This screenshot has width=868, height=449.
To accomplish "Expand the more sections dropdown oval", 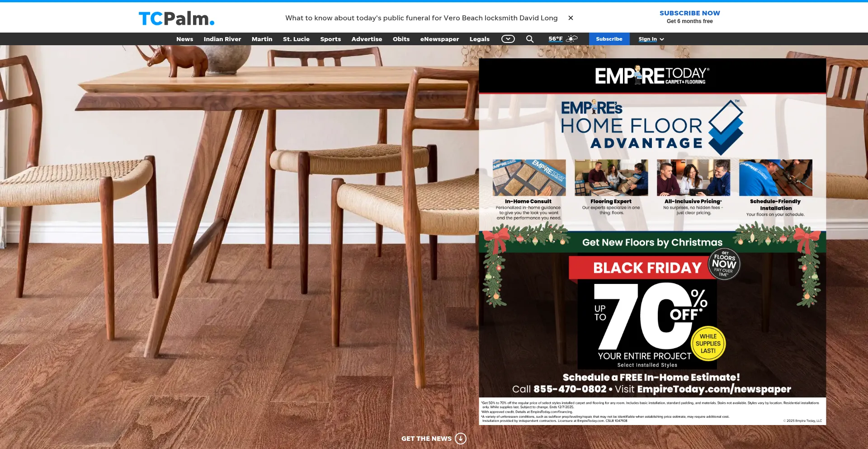I will pyautogui.click(x=508, y=39).
